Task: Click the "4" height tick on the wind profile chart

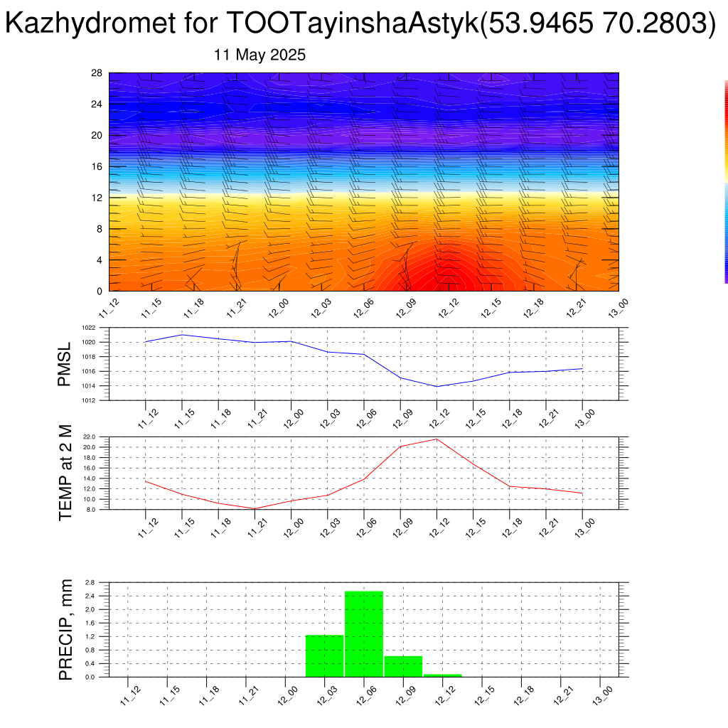Action: tap(99, 260)
